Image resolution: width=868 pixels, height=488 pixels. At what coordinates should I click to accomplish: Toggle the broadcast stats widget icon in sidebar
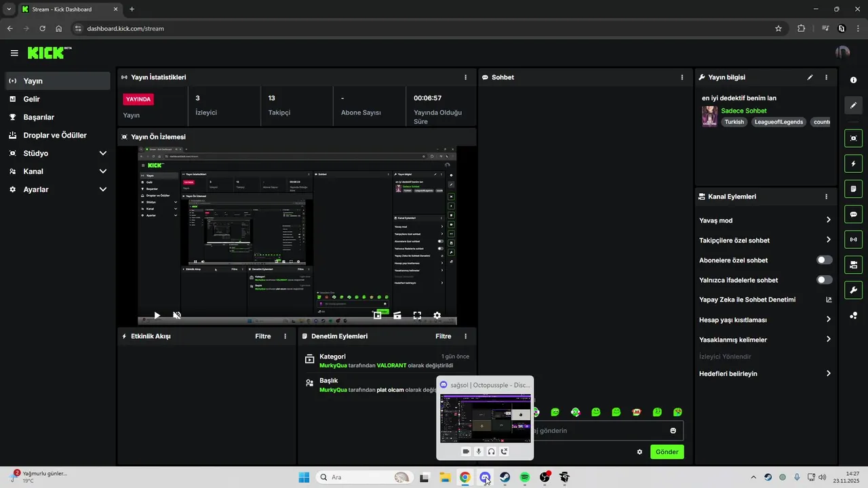[853, 239]
